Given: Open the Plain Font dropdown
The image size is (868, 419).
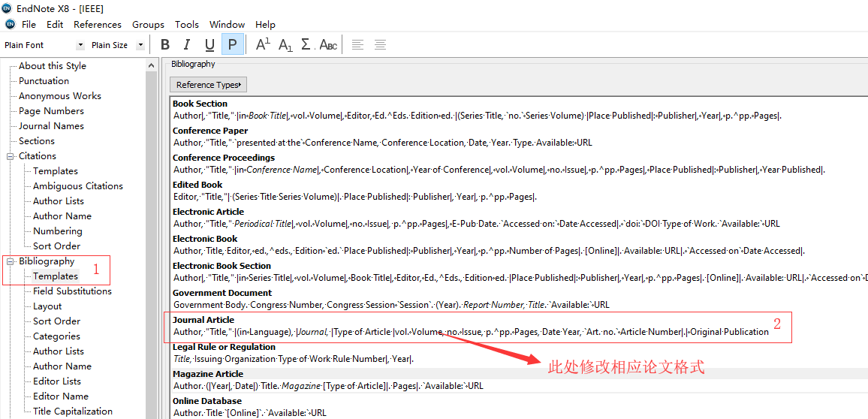Looking at the screenshot, I should tap(81, 45).
